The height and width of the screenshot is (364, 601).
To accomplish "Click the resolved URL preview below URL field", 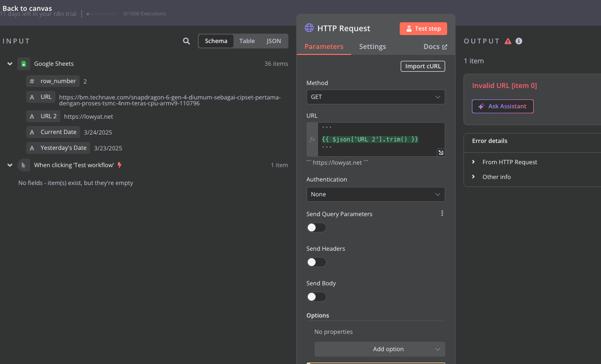I will click(x=337, y=163).
